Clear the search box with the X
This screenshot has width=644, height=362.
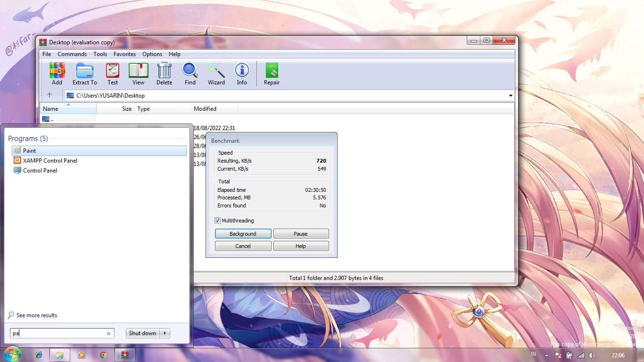(x=108, y=333)
